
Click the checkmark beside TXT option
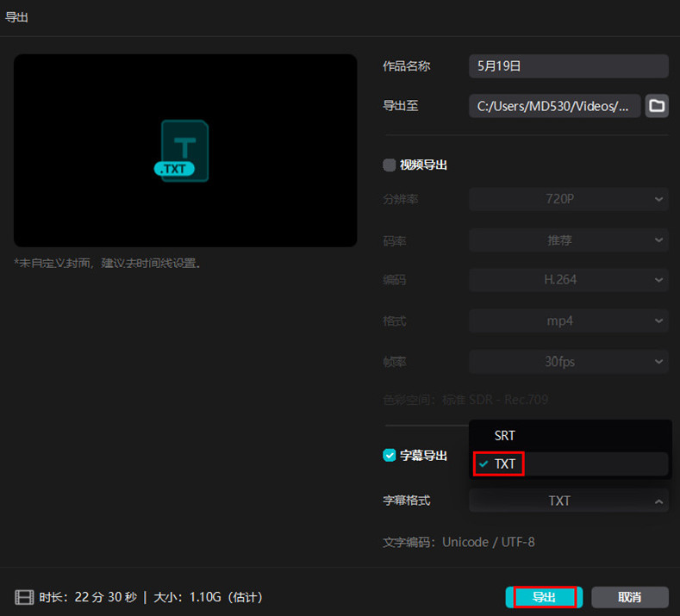[x=483, y=464]
